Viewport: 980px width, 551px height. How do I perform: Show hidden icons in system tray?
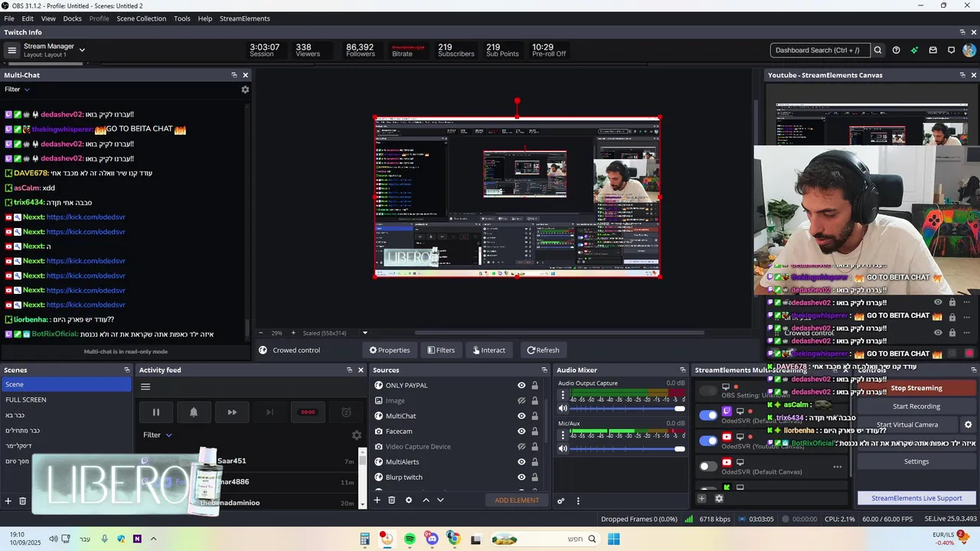pyautogui.click(x=153, y=539)
